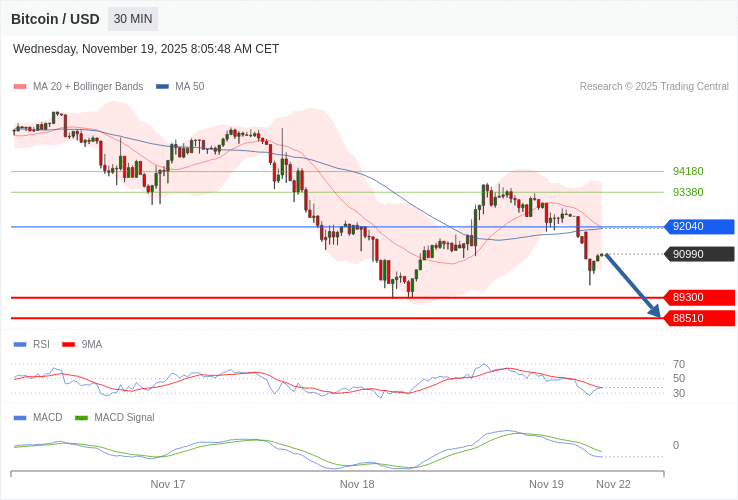Click the Nov 17 date label
The width and height of the screenshot is (738, 500).
tap(168, 484)
